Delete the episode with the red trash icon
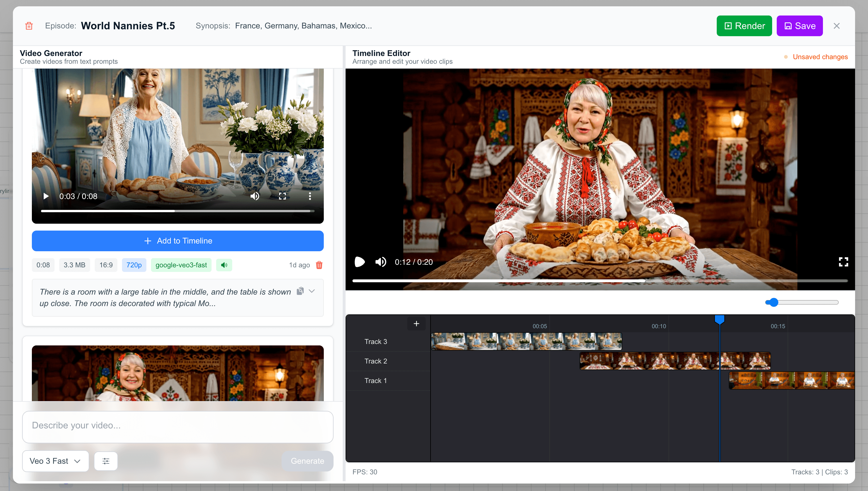The height and width of the screenshot is (491, 868). pyautogui.click(x=29, y=26)
